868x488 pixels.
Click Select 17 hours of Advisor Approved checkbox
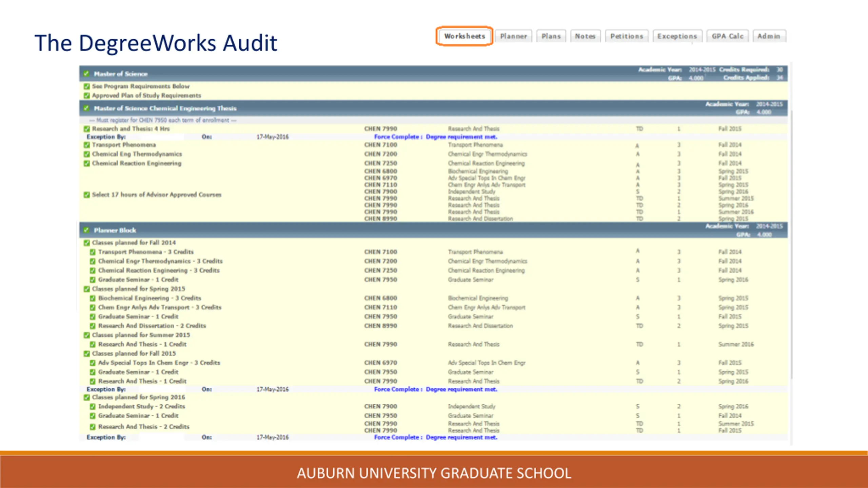(x=87, y=195)
